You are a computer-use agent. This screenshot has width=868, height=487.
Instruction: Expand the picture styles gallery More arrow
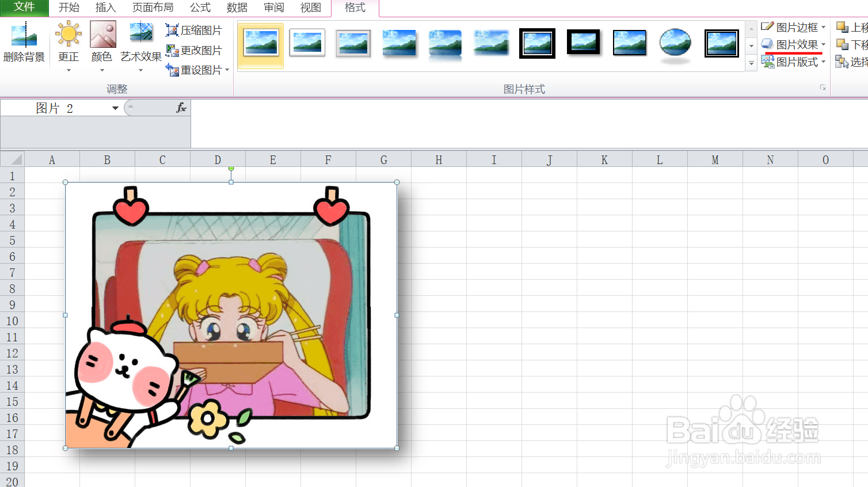[751, 63]
